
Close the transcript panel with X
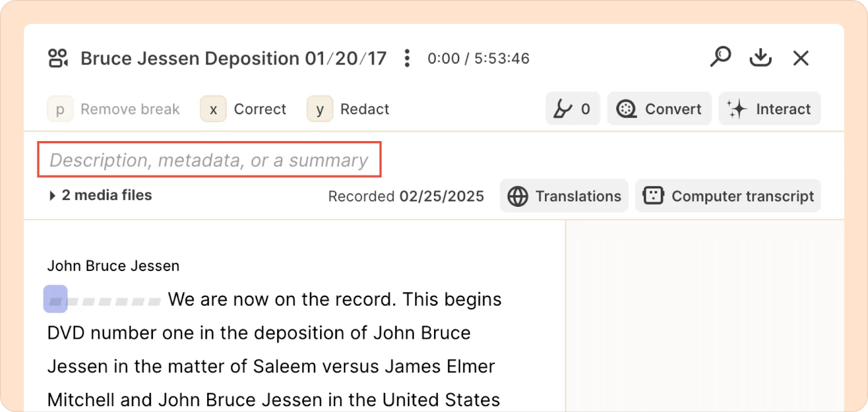coord(801,58)
